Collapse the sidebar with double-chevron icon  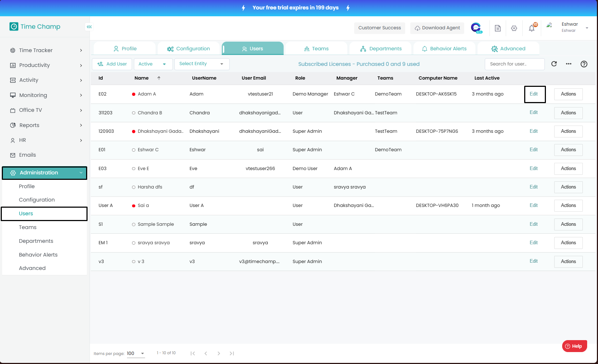89,27
